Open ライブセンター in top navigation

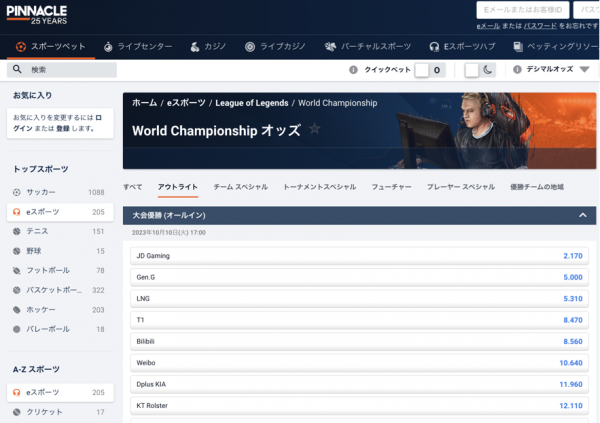tap(138, 47)
